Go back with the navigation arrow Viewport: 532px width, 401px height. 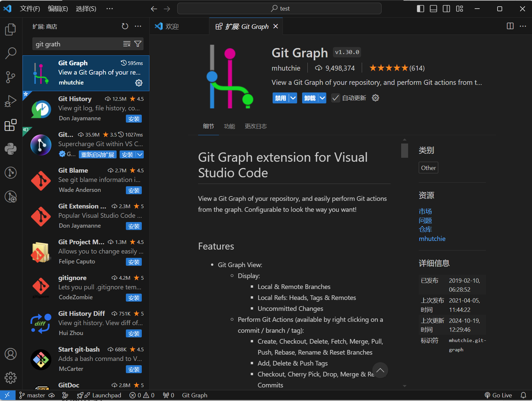pos(154,9)
